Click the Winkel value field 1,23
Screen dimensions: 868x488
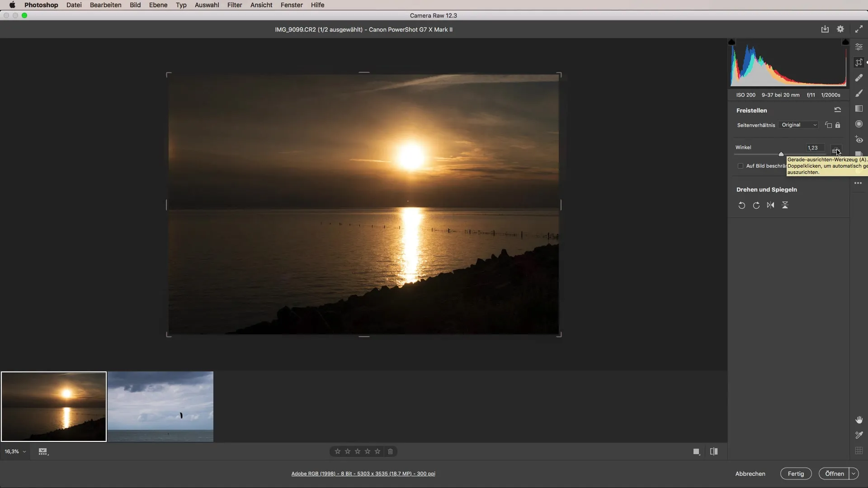[x=815, y=148]
